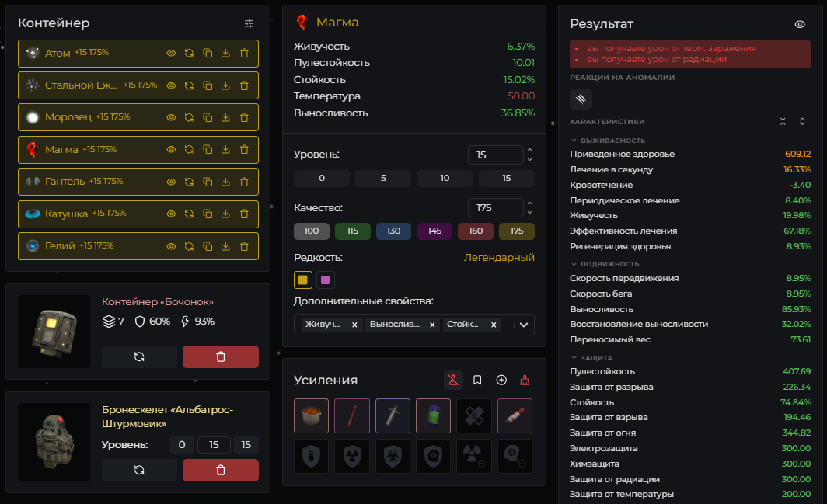Select the green jar boost slot
This screenshot has height=504, width=827.
click(x=434, y=416)
